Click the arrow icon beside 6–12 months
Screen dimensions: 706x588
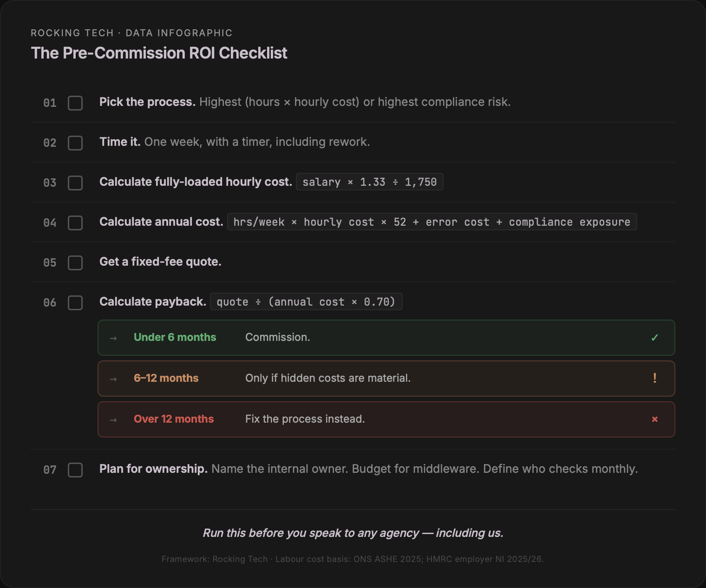coord(113,378)
